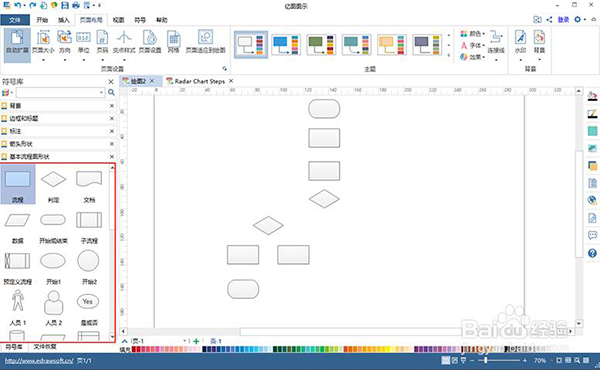Open the www.edrawsoft.cn link in status bar
This screenshot has height=370, width=600.
tap(39, 360)
